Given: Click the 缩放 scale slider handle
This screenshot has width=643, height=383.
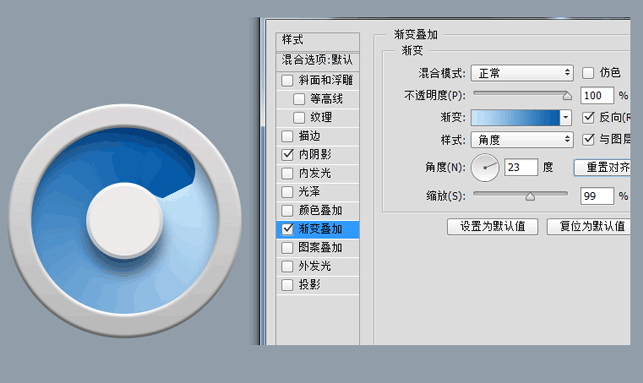Looking at the screenshot, I should 530,197.
